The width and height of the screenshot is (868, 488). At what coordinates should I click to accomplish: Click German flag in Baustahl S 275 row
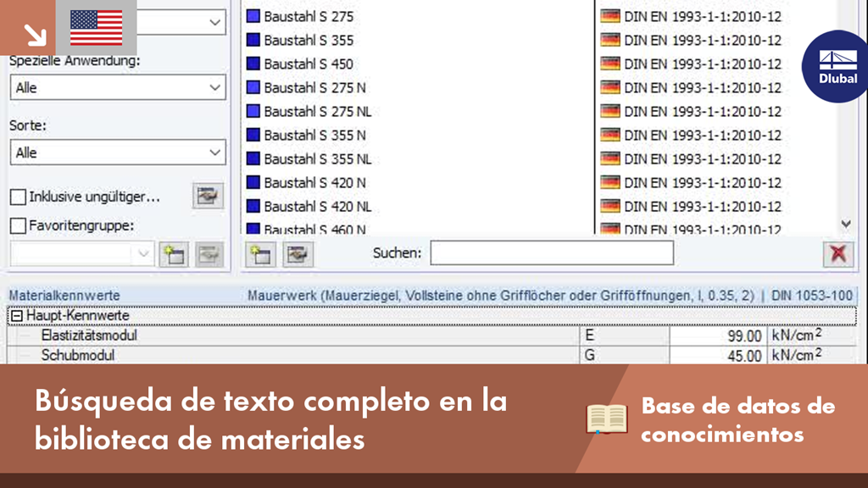[610, 16]
